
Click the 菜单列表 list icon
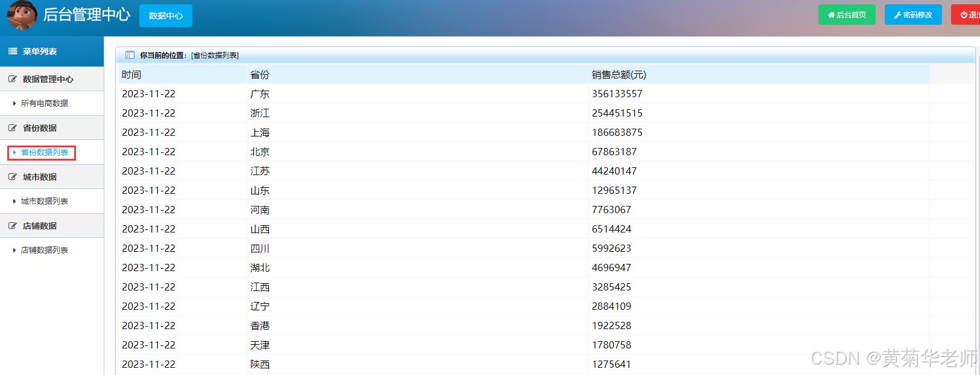13,51
